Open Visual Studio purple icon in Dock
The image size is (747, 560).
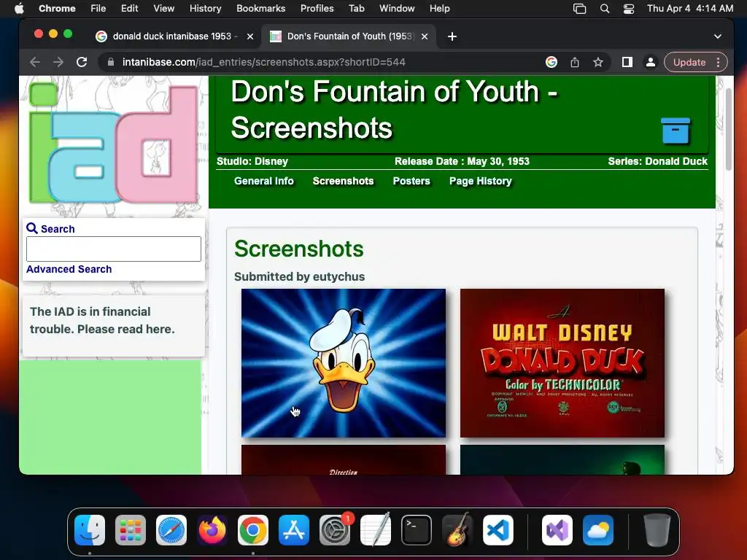(x=557, y=530)
